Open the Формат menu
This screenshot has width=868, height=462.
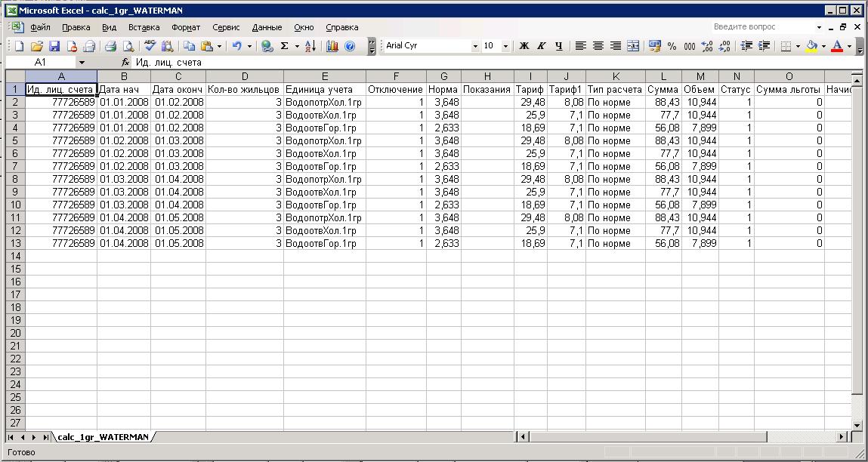186,27
